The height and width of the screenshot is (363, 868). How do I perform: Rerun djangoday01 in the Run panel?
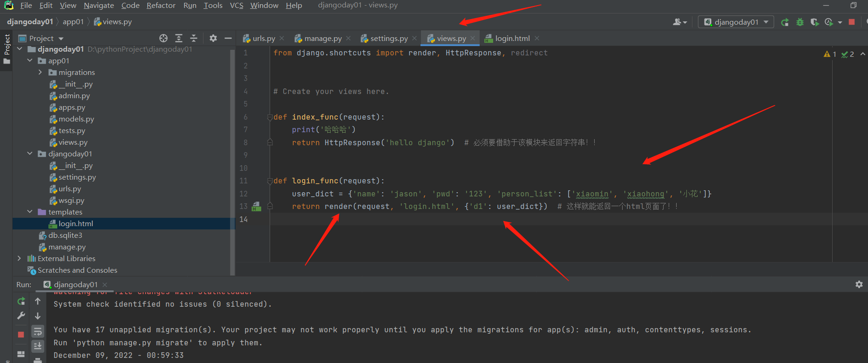pos(21,301)
